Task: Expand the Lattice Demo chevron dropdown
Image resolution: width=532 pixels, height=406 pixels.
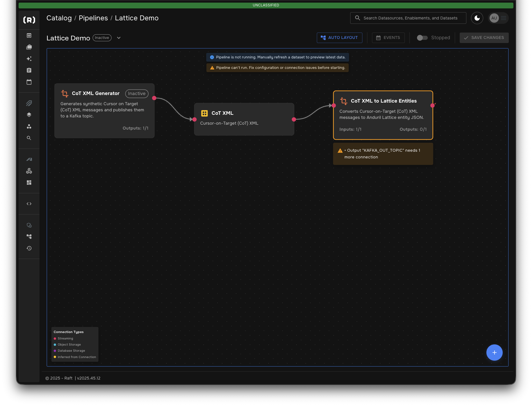Action: point(119,38)
